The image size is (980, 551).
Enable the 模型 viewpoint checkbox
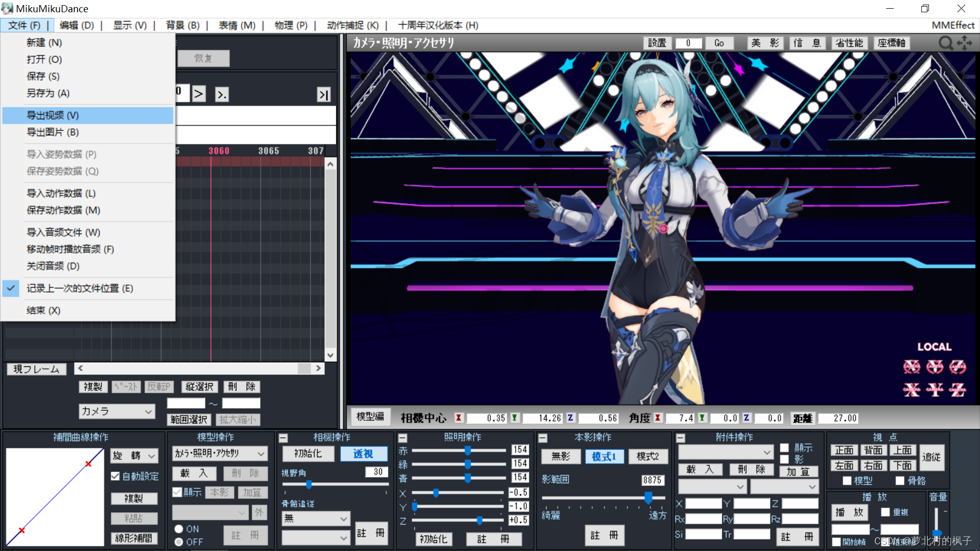point(847,481)
